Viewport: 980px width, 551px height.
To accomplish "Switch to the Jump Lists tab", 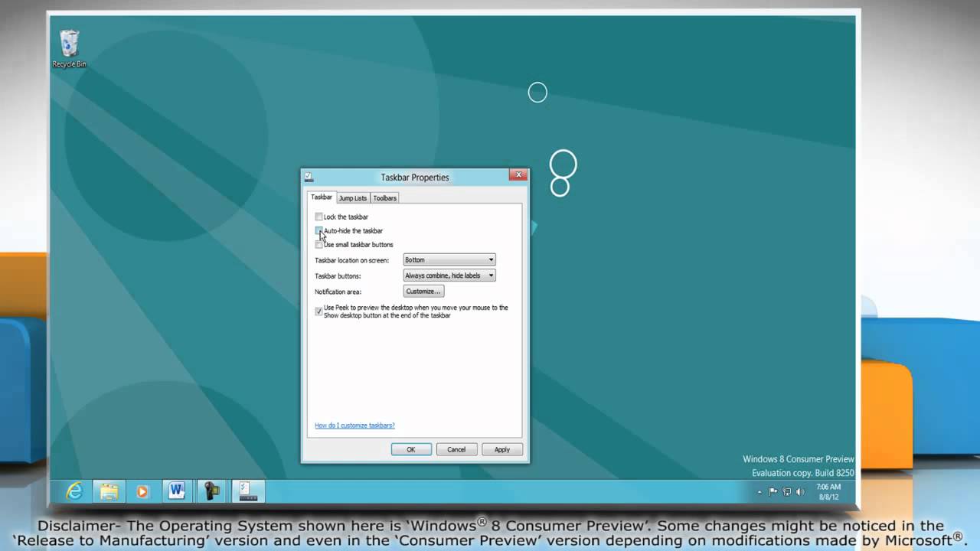I will [x=353, y=198].
